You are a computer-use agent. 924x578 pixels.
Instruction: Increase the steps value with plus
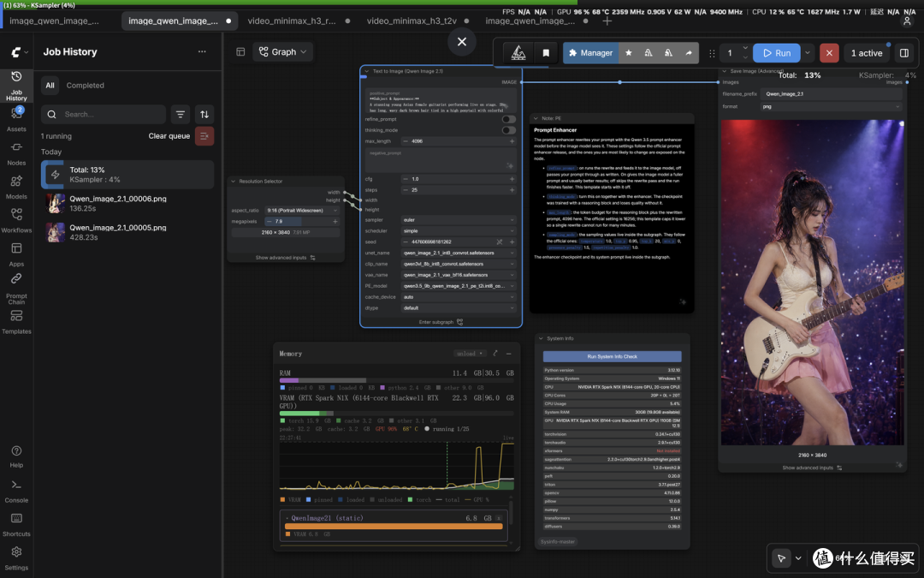(x=512, y=190)
